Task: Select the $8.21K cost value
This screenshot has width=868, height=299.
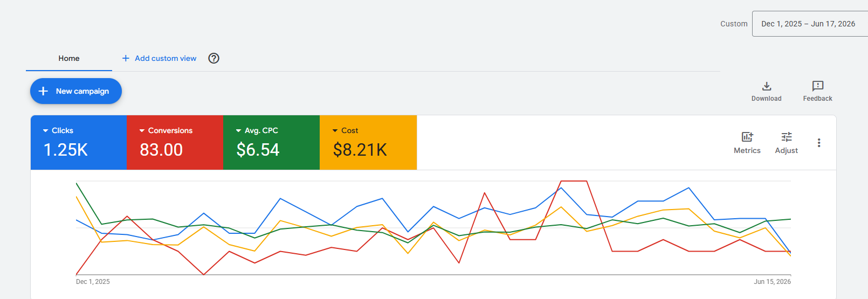Action: coord(360,150)
